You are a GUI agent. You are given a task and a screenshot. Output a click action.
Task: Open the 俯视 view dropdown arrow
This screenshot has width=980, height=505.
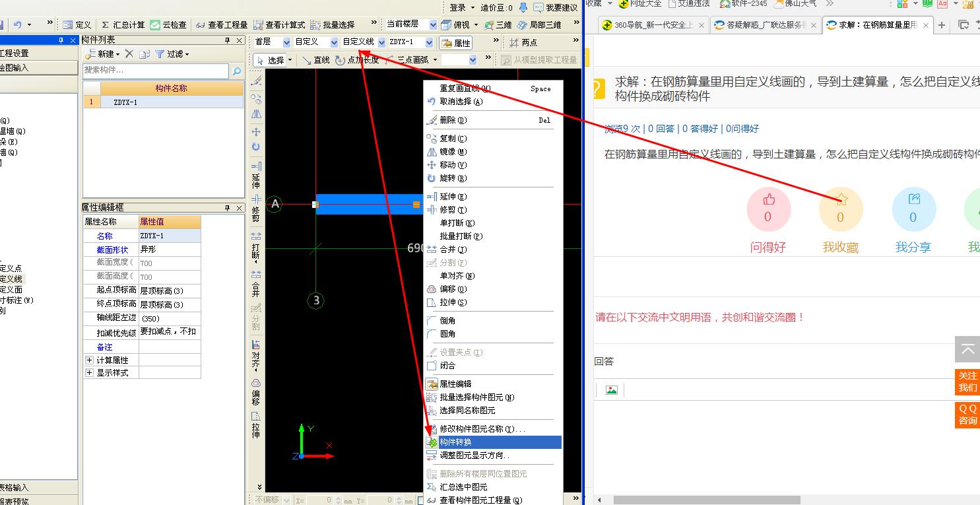(476, 25)
